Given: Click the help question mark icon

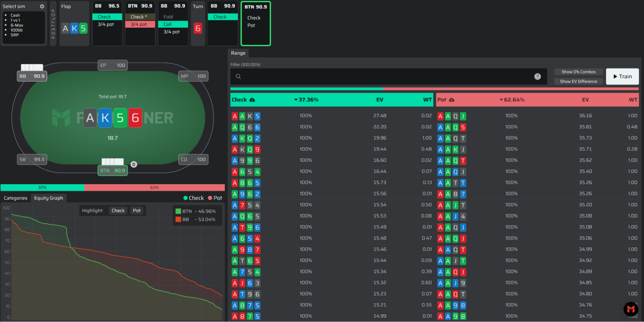Looking at the screenshot, I should [x=537, y=77].
